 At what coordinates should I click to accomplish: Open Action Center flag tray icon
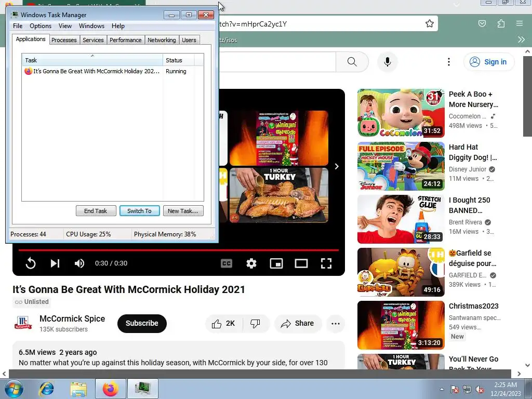(455, 389)
